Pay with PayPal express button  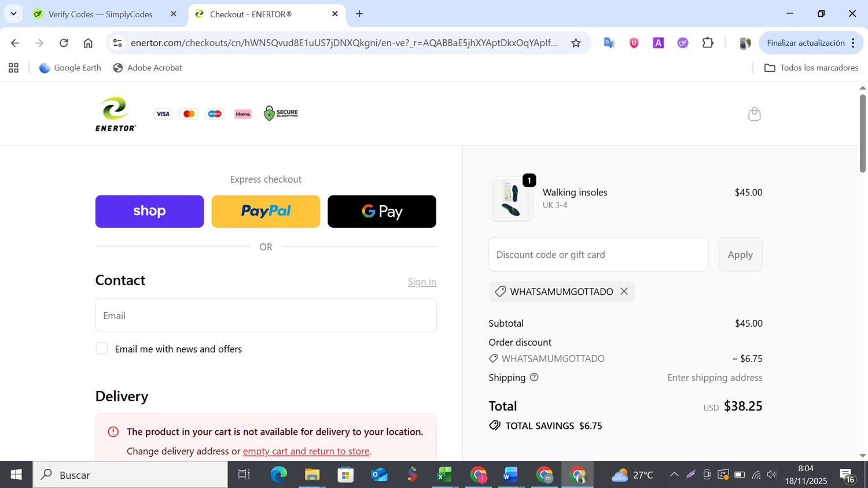coord(266,212)
